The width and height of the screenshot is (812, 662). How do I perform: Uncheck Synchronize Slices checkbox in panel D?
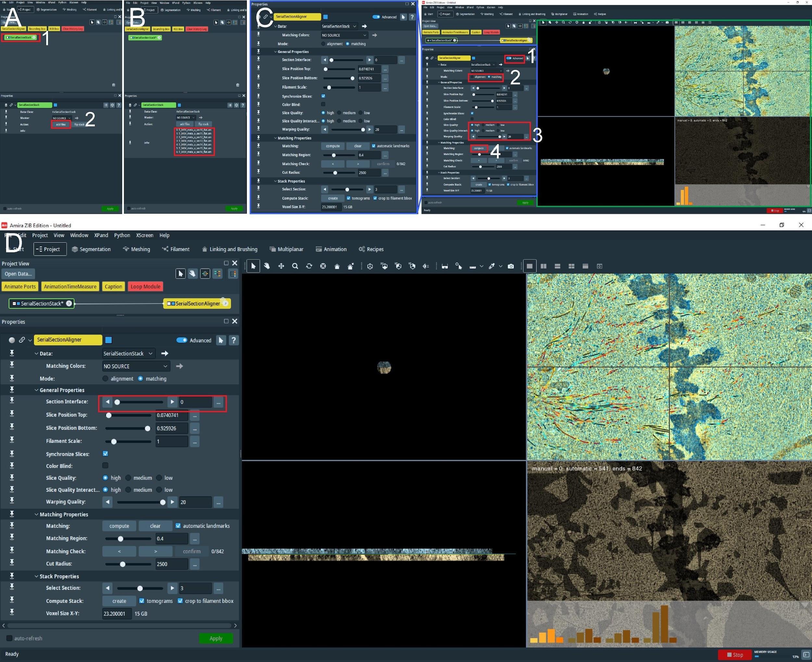106,454
